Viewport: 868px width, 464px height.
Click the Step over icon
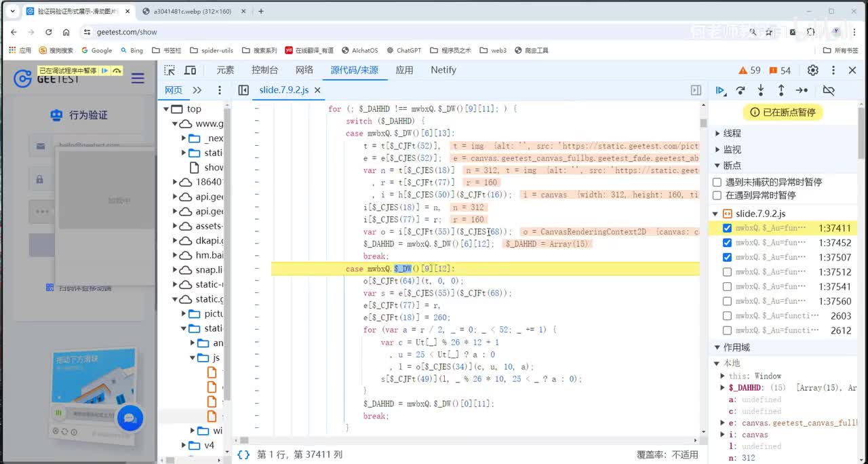coord(741,90)
